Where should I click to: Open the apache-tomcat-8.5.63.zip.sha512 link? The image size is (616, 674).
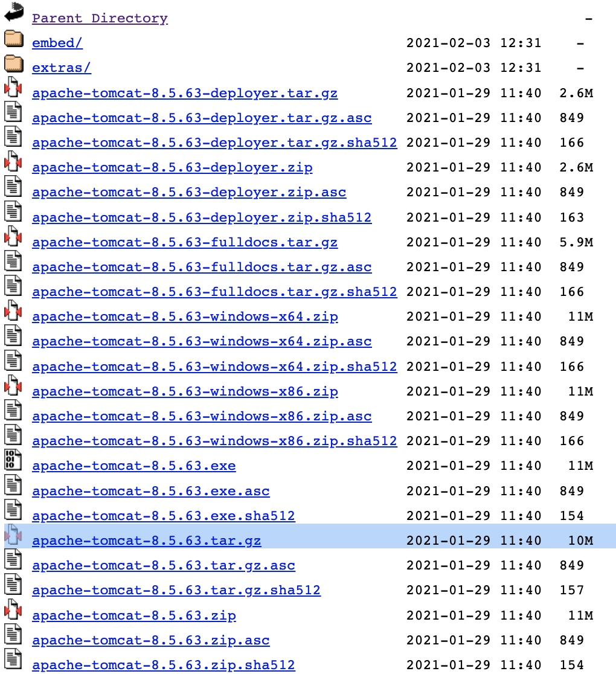[163, 665]
